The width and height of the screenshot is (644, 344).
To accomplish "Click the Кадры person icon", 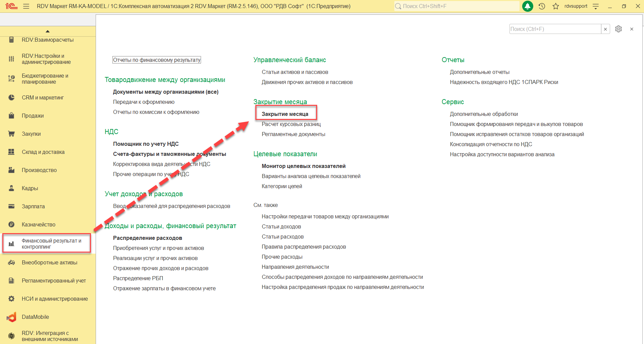I will pyautogui.click(x=11, y=188).
